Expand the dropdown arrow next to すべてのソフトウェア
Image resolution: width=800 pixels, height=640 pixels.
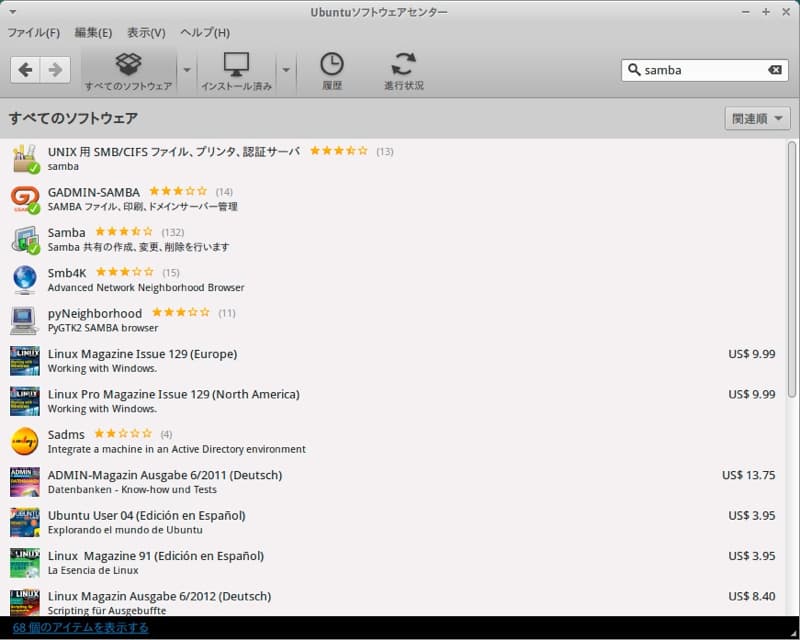[x=187, y=70]
